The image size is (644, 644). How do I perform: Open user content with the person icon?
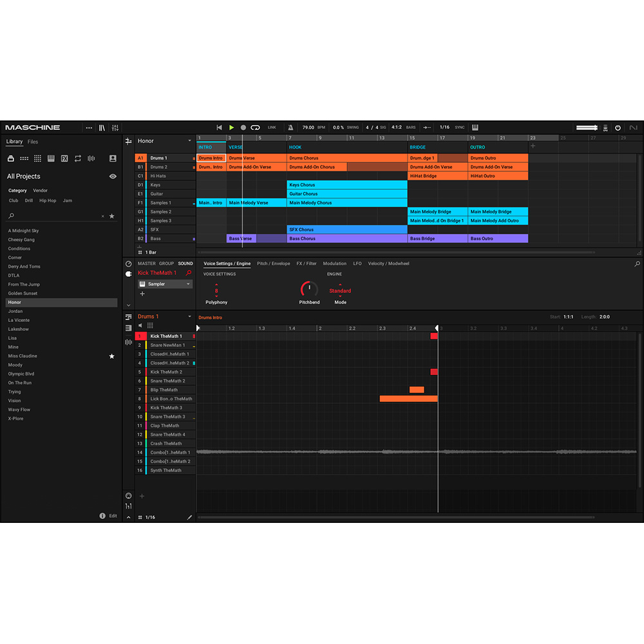coord(112,158)
